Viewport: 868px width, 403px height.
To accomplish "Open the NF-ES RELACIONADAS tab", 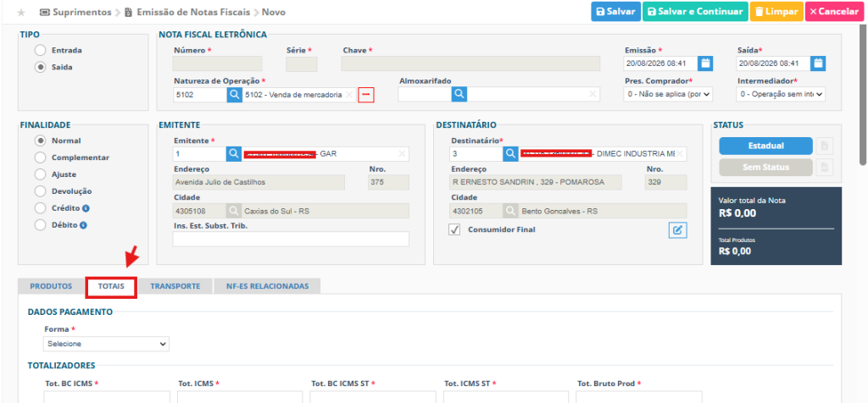I will point(267,286).
